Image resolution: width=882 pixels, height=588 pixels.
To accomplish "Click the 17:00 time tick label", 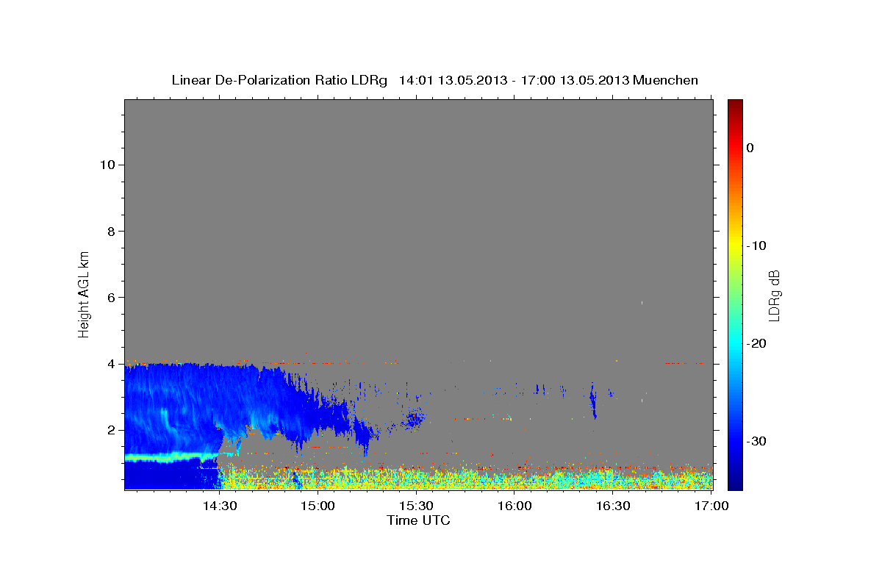I will point(711,506).
